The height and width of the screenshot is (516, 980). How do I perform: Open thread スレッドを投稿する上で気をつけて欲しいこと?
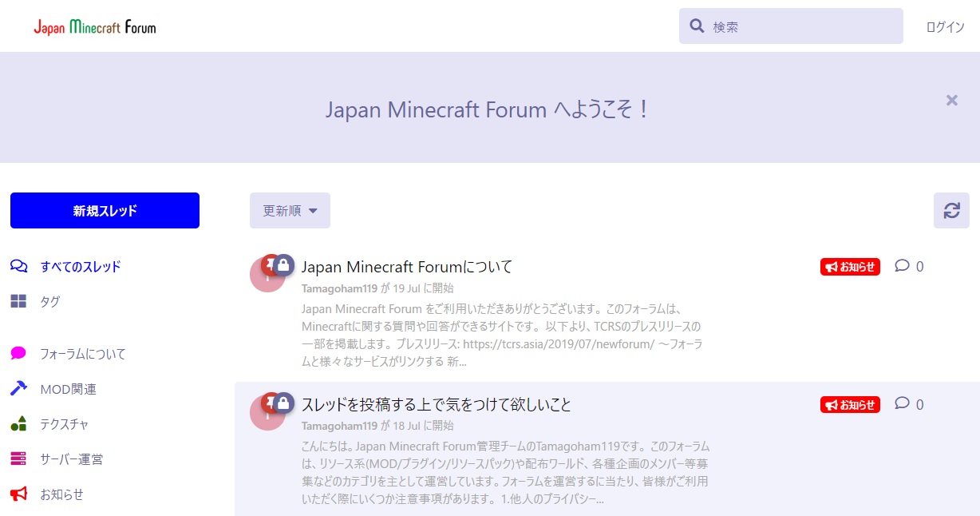437,404
